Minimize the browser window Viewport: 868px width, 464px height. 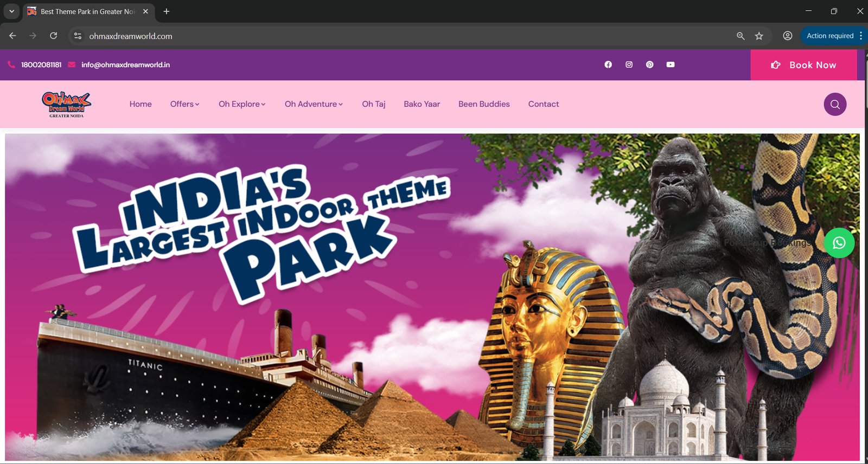tap(808, 11)
